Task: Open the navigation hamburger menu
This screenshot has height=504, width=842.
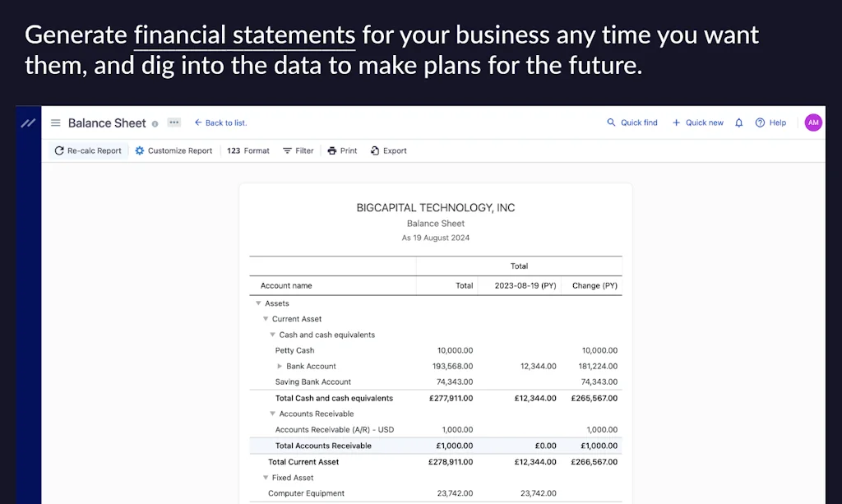Action: (x=55, y=122)
